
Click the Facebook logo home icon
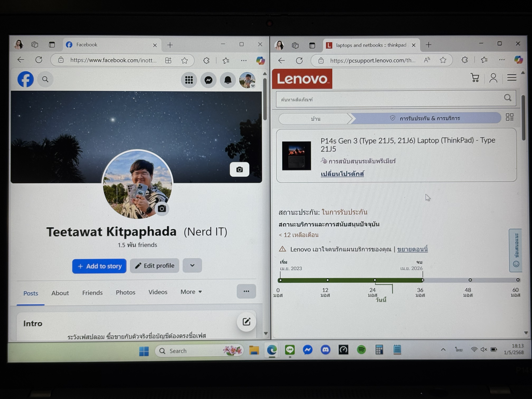[25, 79]
